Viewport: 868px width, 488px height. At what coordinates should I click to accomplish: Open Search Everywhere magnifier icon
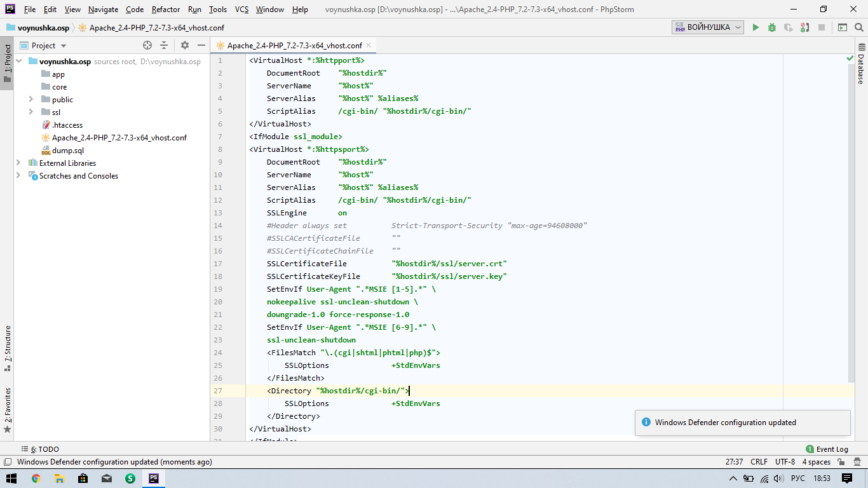[x=859, y=27]
